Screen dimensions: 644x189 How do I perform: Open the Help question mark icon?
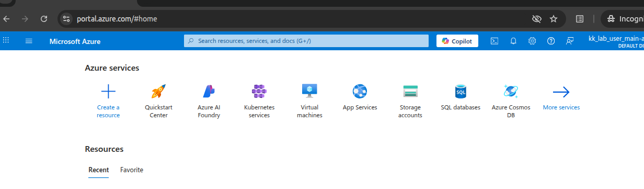[x=551, y=41]
